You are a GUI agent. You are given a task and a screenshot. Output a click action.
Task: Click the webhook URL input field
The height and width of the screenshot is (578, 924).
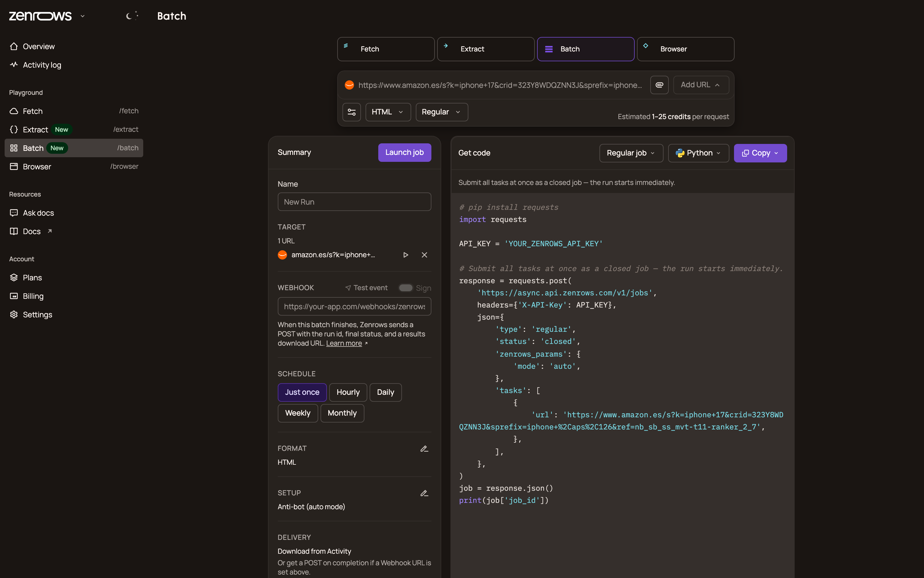coord(354,307)
